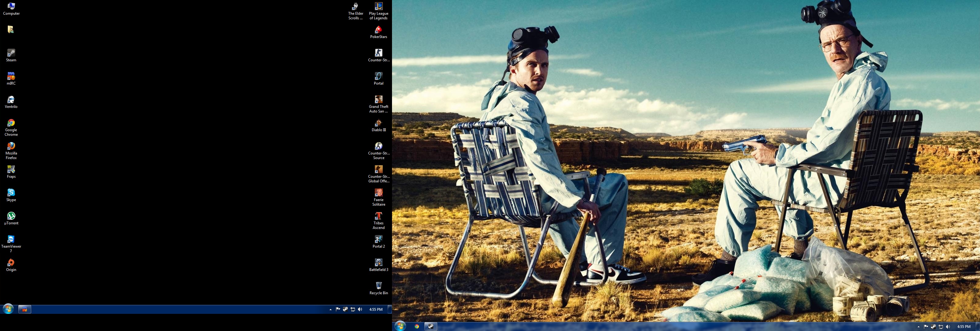Viewport: 980px width, 331px height.
Task: Click speaker volume icon on right taskbar
Action: (948, 326)
